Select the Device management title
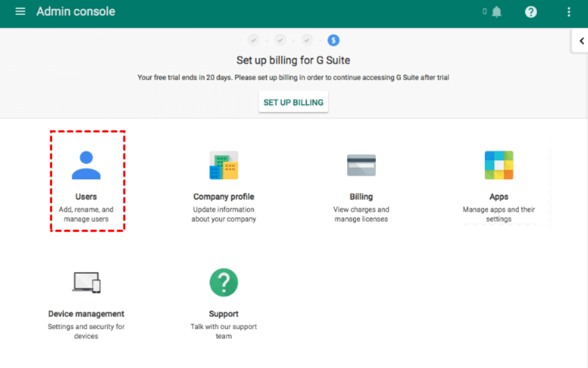The image size is (588, 368). pyautogui.click(x=86, y=314)
